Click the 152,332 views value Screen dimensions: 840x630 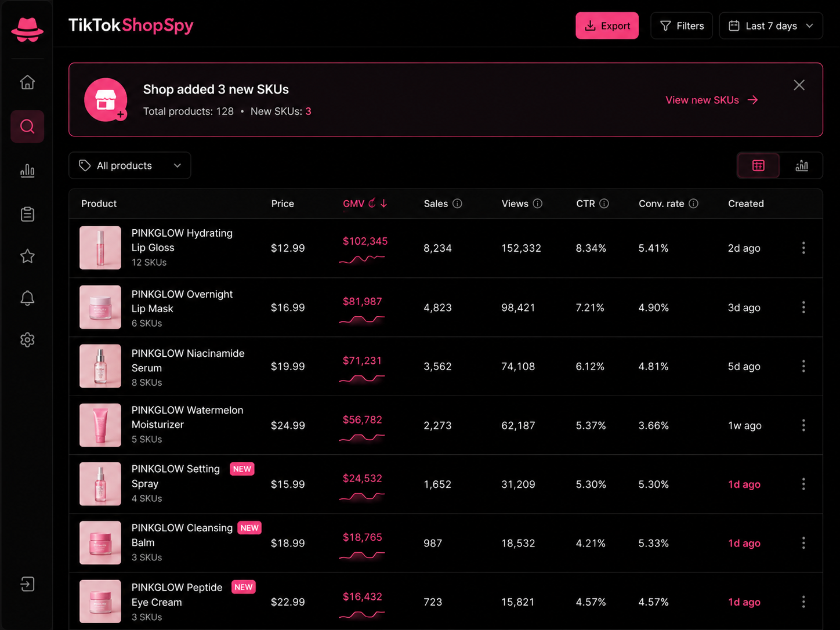521,248
